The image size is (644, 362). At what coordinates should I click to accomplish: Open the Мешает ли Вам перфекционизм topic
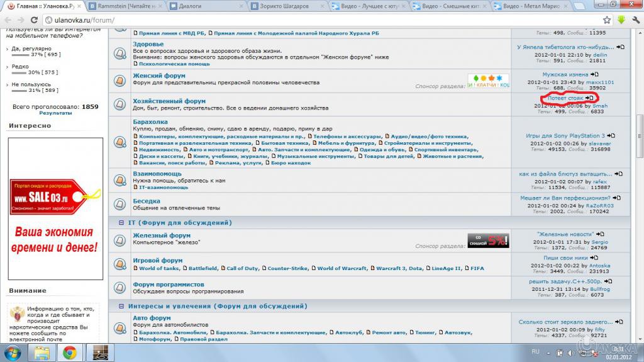click(565, 198)
